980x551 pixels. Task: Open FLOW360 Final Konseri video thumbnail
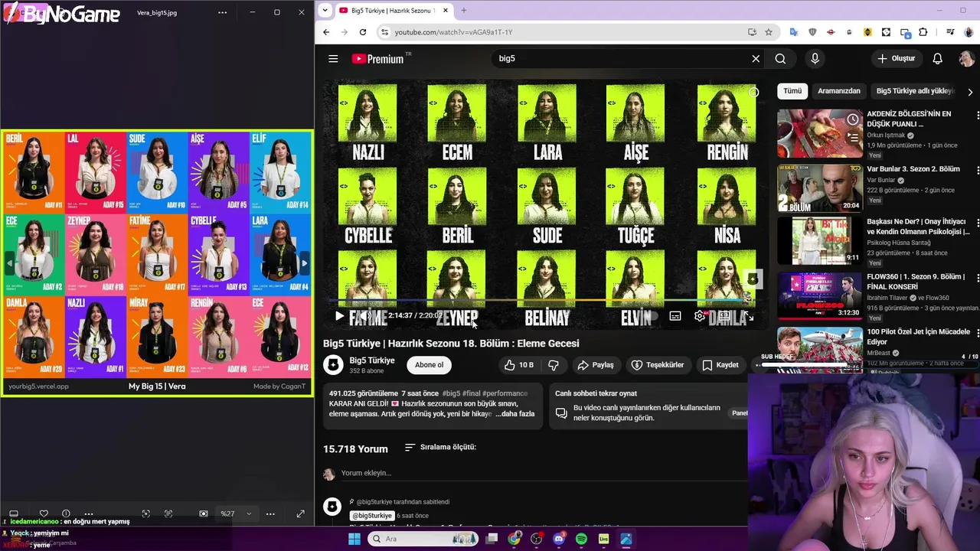coord(820,298)
